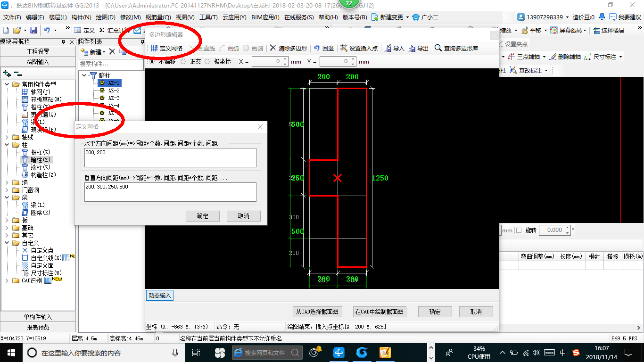Select the 不偏移 radio button
644x362 pixels.
[x=152, y=62]
